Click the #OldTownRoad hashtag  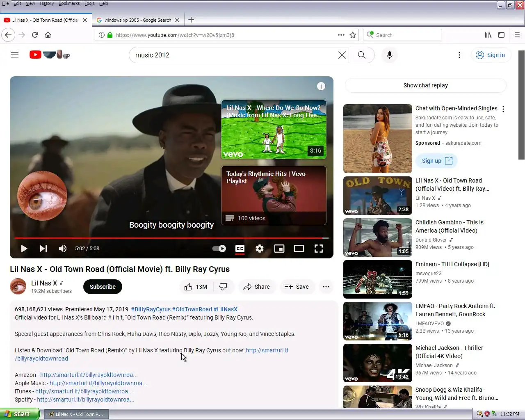pyautogui.click(x=192, y=309)
